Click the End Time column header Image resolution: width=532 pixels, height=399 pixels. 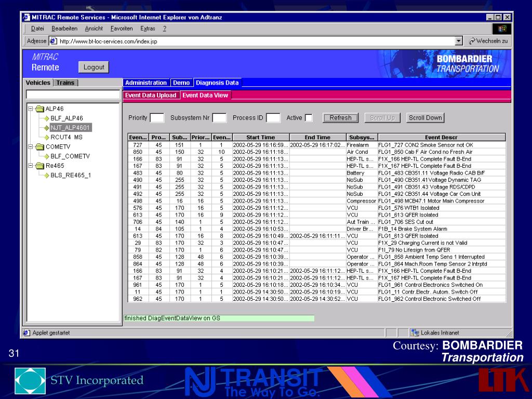point(317,137)
